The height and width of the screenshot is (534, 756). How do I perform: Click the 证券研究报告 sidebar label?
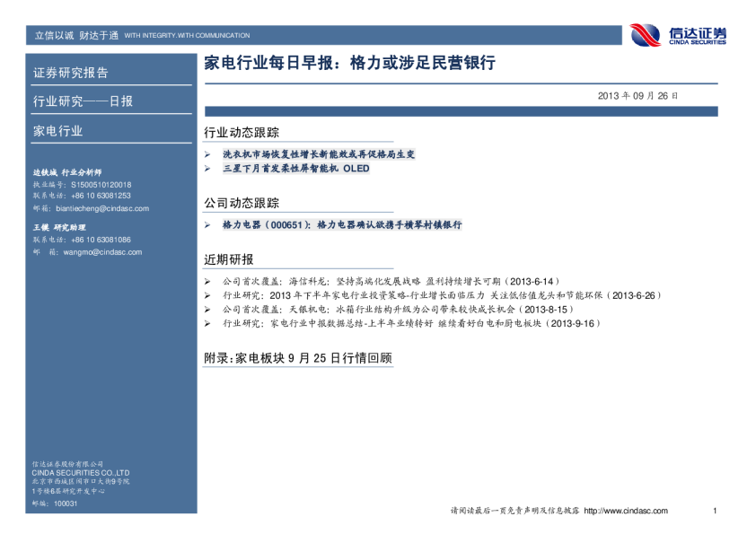coord(70,73)
